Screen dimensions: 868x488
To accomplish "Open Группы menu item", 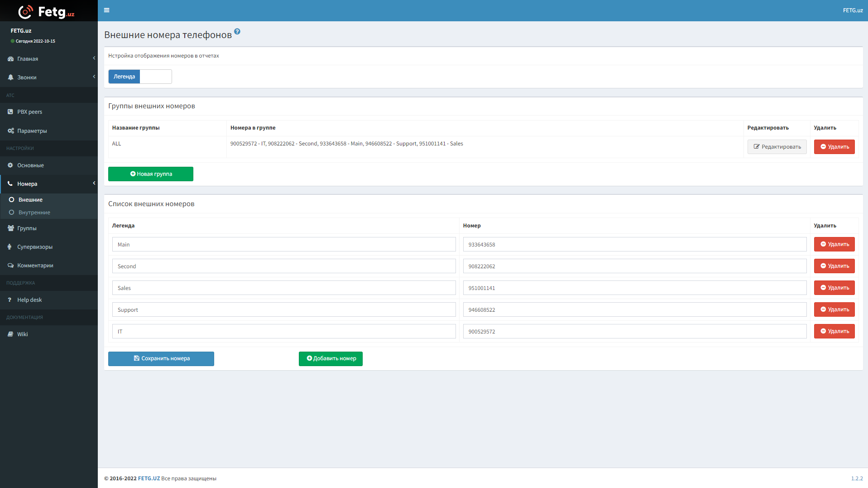I will [27, 228].
